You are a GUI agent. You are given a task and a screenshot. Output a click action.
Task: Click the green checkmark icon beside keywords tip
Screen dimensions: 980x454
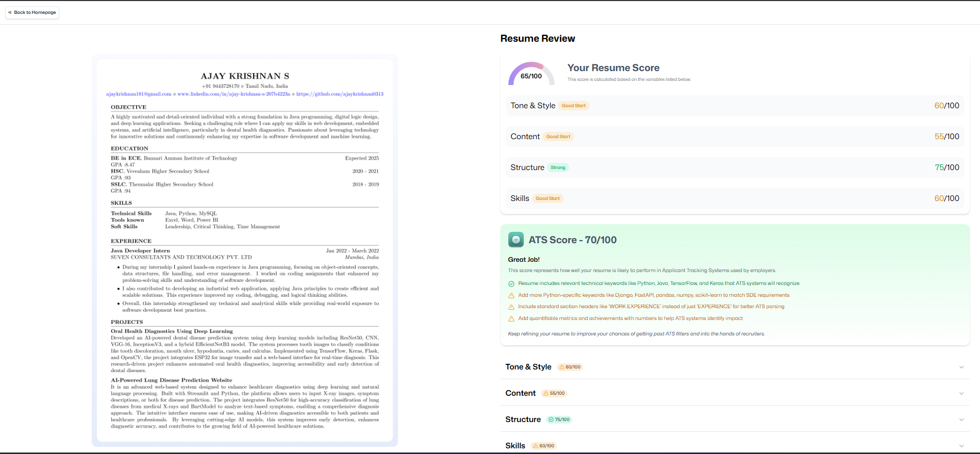pos(511,283)
